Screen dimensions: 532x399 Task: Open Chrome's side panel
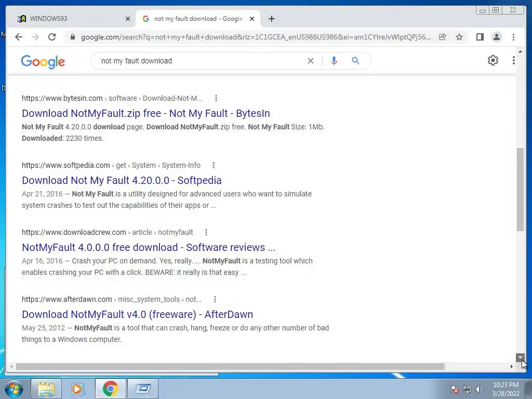(480, 37)
